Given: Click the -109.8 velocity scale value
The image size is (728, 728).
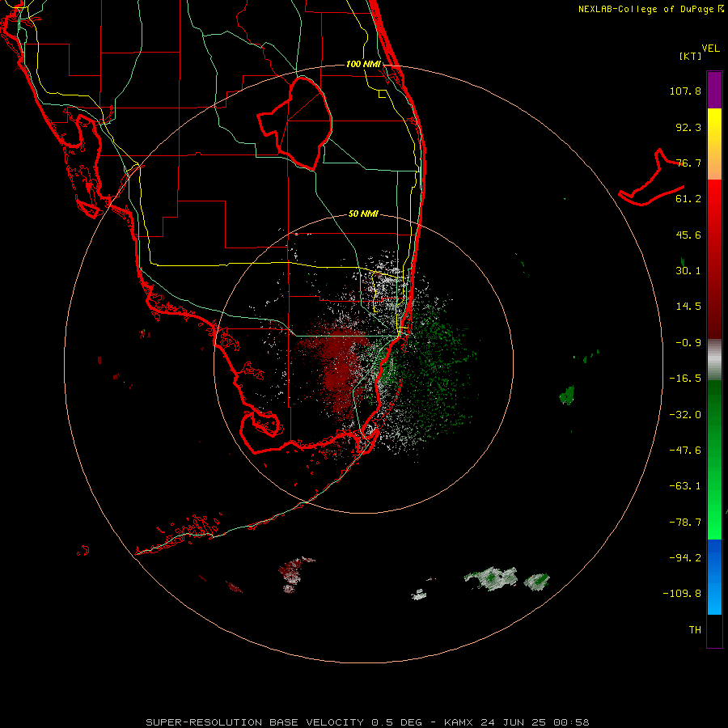Looking at the screenshot, I should click(682, 594).
